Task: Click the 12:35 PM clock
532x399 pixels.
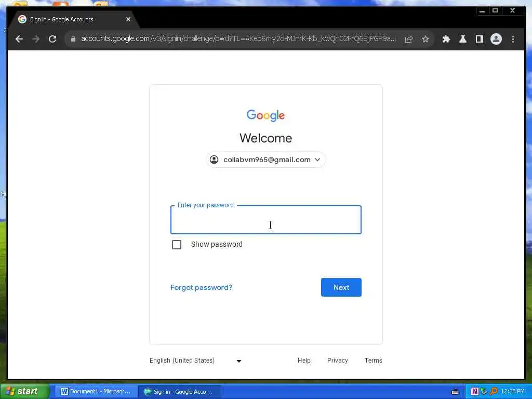Action: point(513,392)
